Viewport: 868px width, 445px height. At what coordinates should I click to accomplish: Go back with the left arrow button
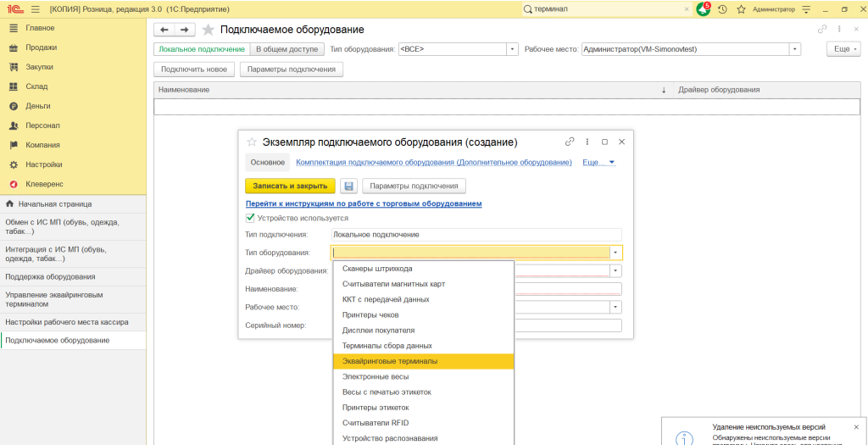pos(164,30)
